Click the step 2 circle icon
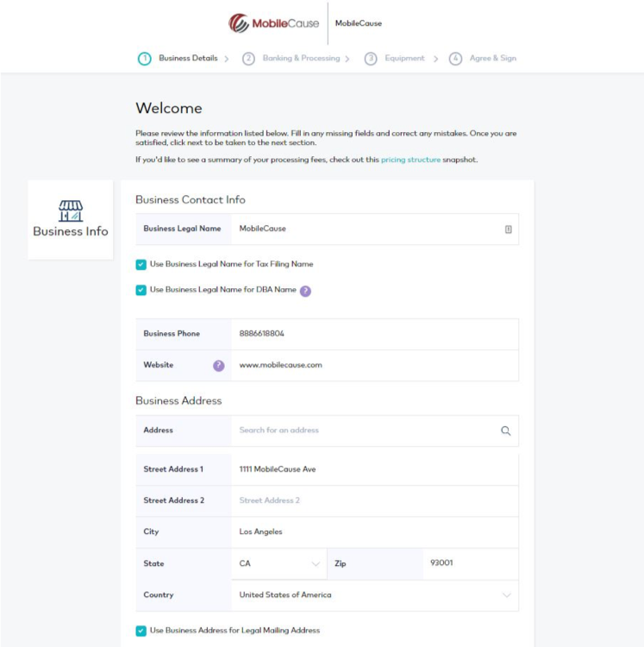 [248, 59]
